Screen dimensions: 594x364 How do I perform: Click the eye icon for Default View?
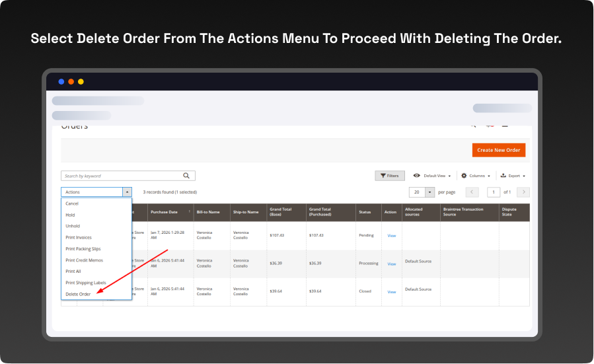[x=417, y=176]
